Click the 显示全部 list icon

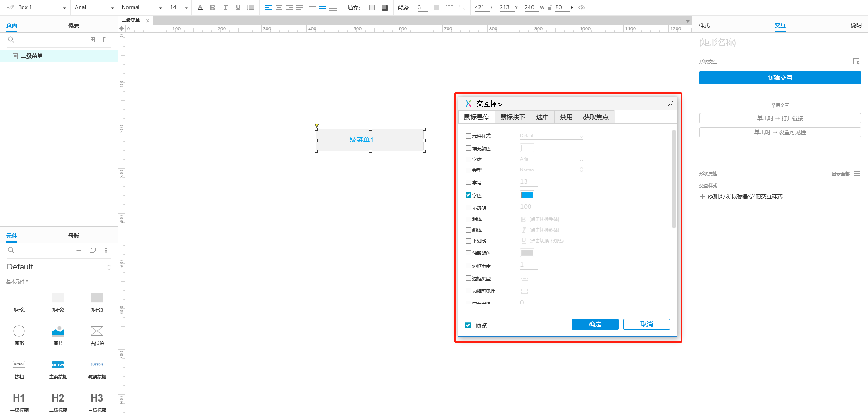pyautogui.click(x=857, y=174)
